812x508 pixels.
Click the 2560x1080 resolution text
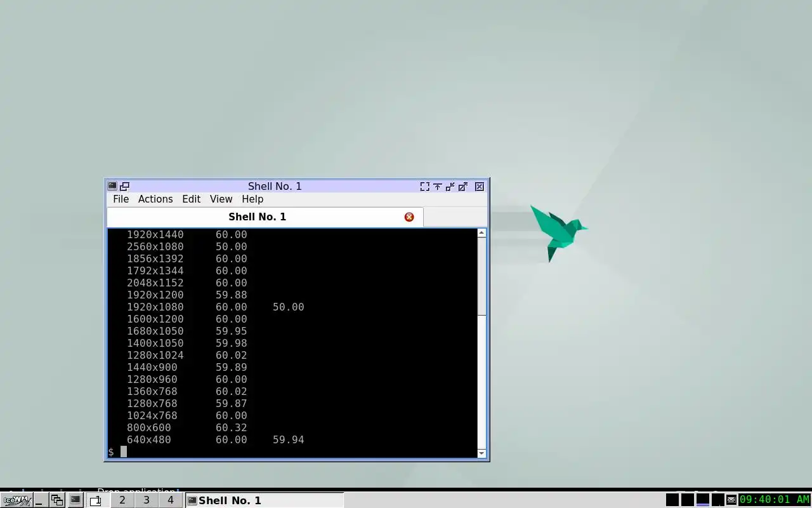point(155,247)
